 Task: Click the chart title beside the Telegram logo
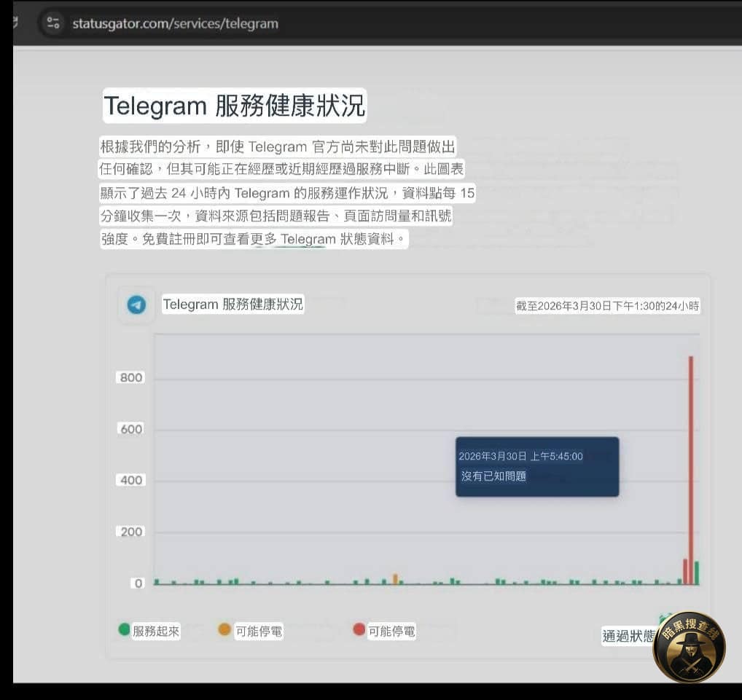(233, 304)
